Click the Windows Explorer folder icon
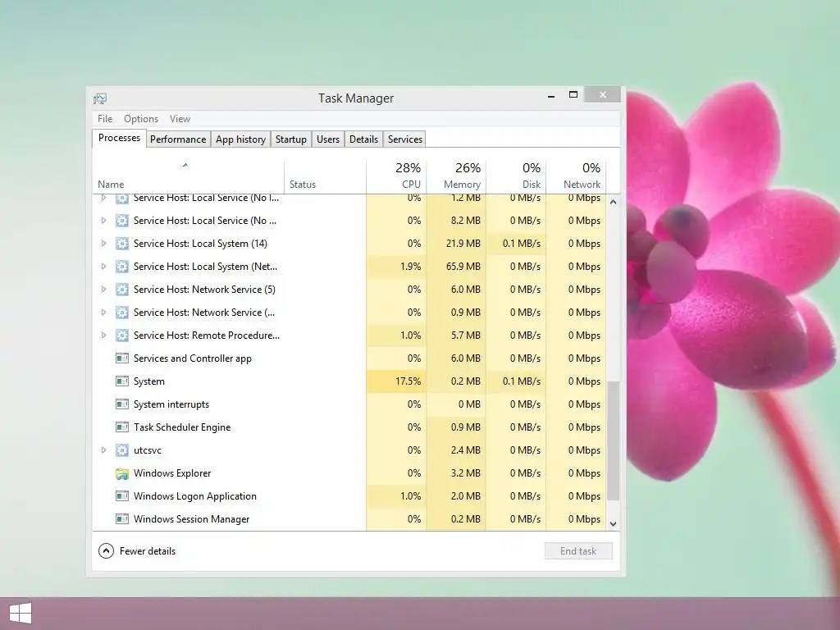Viewport: 840px width, 630px height. coord(122,473)
